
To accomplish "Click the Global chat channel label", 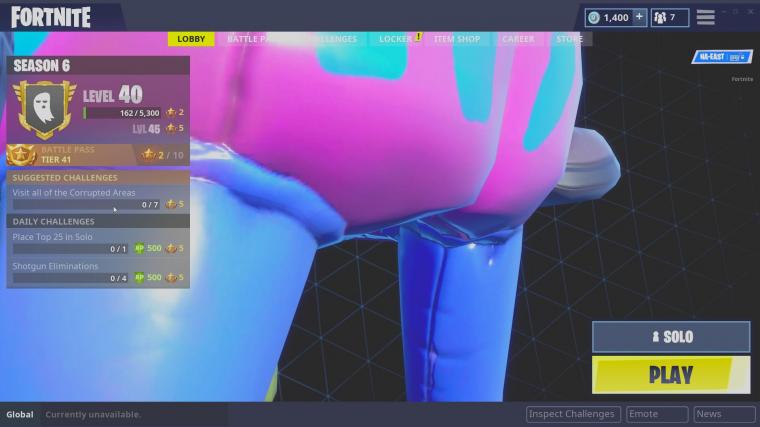I will [20, 414].
